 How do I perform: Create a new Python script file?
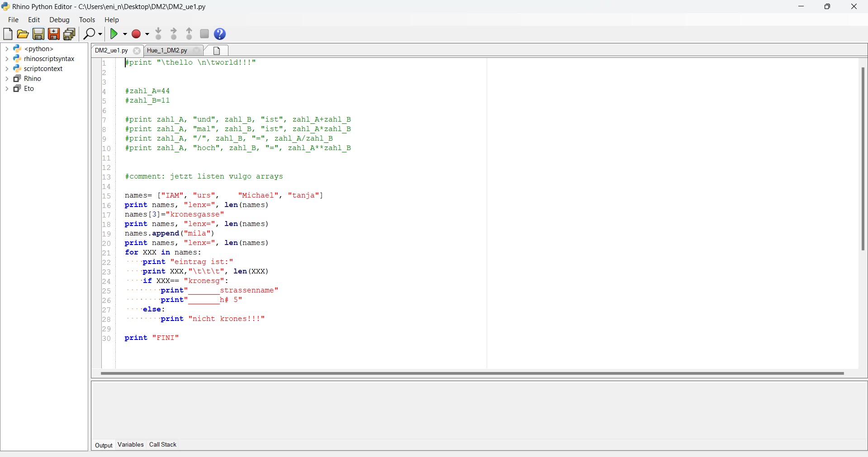8,34
